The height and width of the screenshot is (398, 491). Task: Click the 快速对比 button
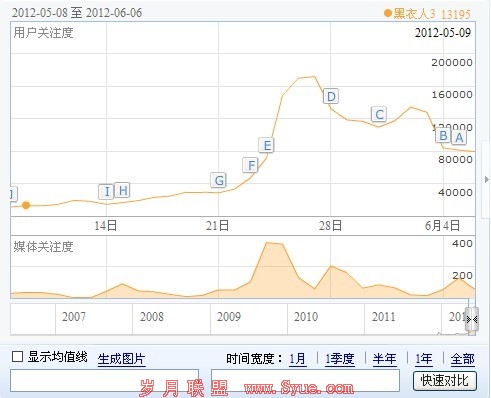point(445,381)
